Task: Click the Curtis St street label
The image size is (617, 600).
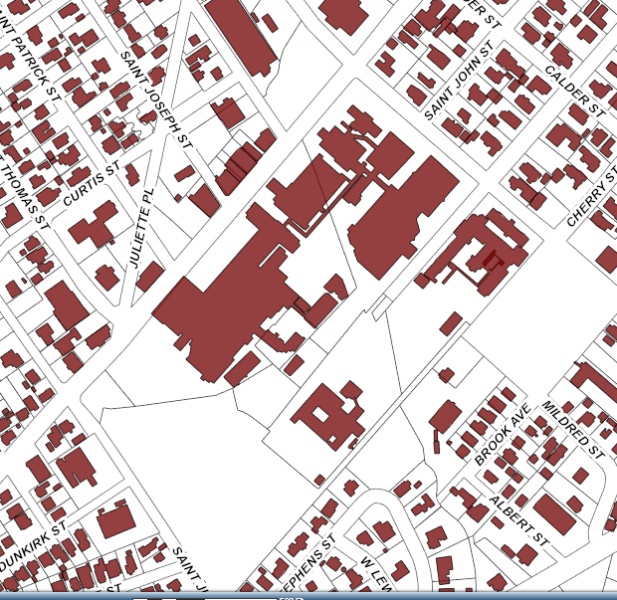Action: tap(91, 185)
